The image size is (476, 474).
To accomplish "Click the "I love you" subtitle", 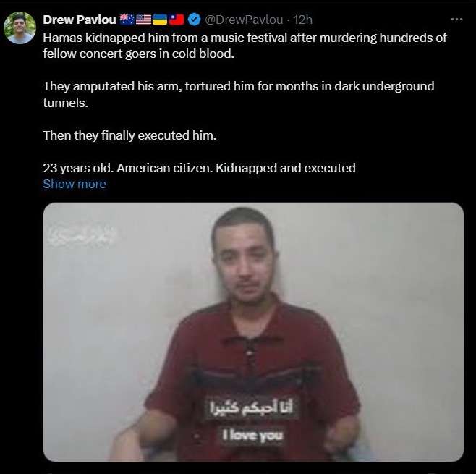I will pyautogui.click(x=252, y=435).
